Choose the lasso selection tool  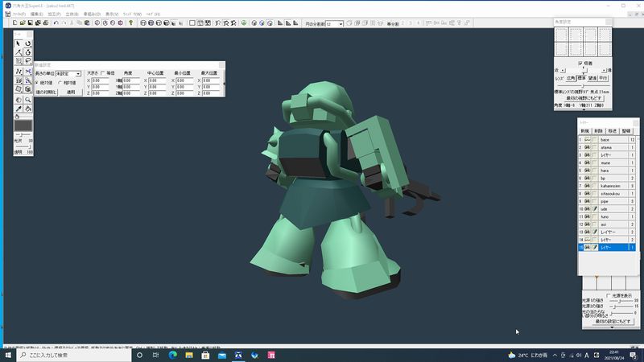coord(28,61)
